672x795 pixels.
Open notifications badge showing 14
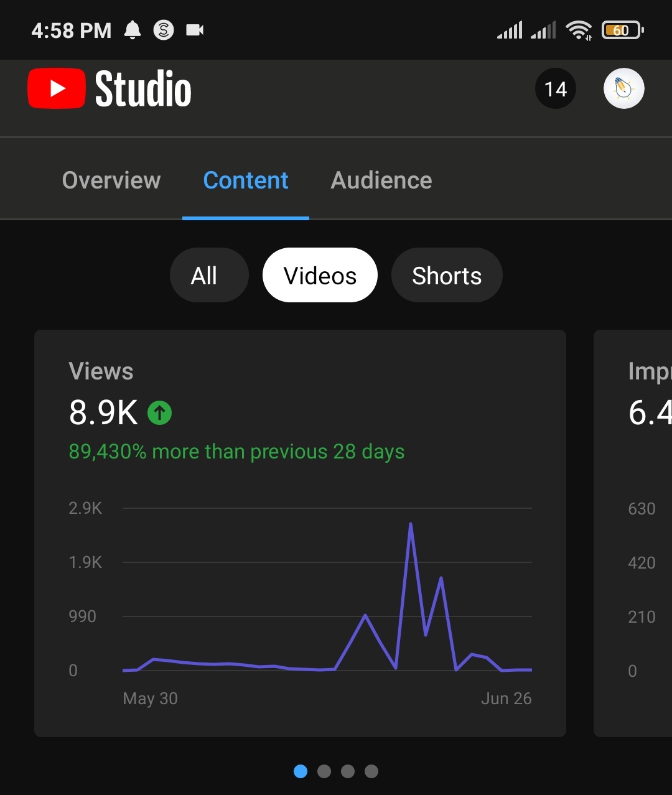(556, 89)
